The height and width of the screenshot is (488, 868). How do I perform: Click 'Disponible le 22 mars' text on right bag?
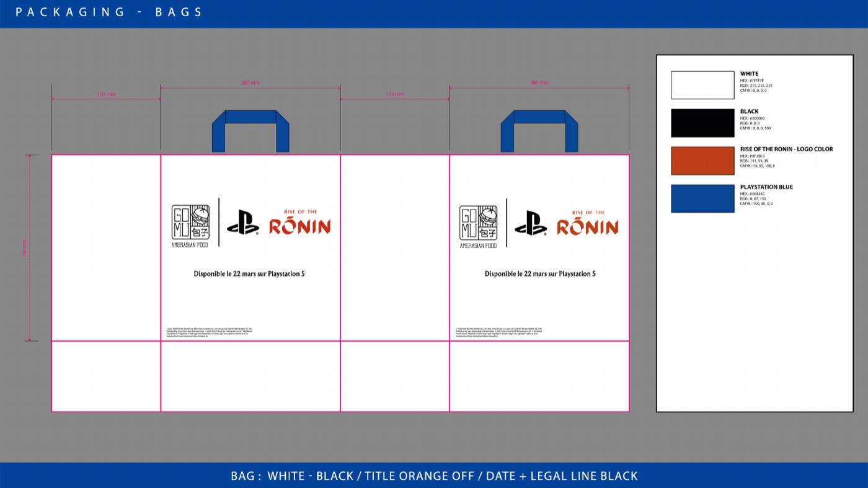pyautogui.click(x=540, y=273)
